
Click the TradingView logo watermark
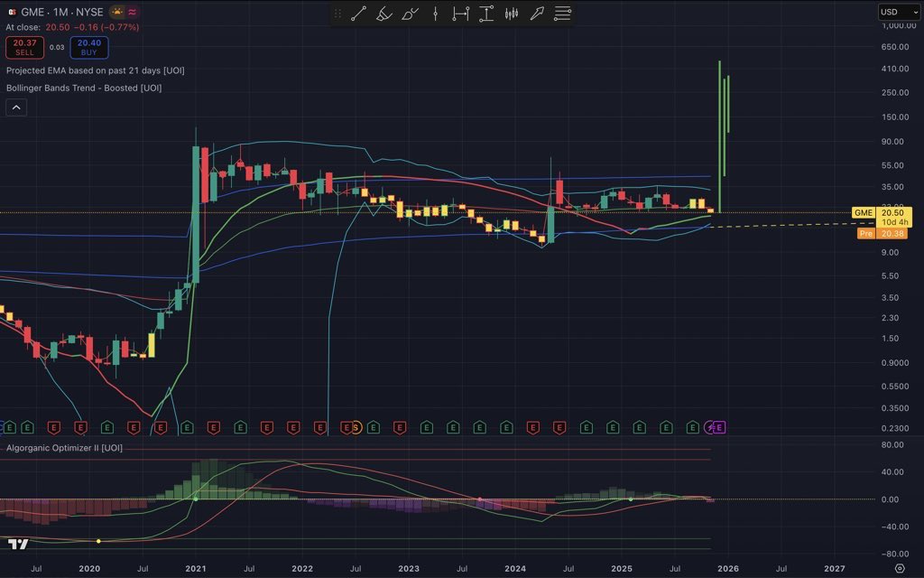tap(20, 544)
